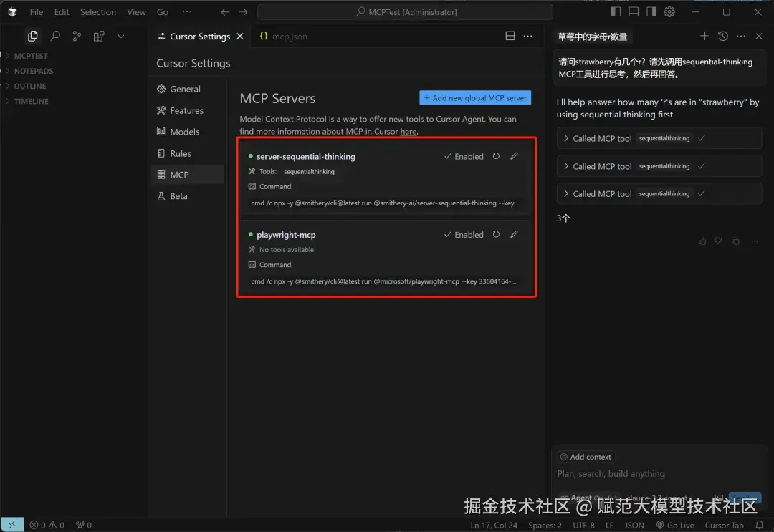Open the settings gear in title bar
This screenshot has height=532, width=774.
pos(669,12)
